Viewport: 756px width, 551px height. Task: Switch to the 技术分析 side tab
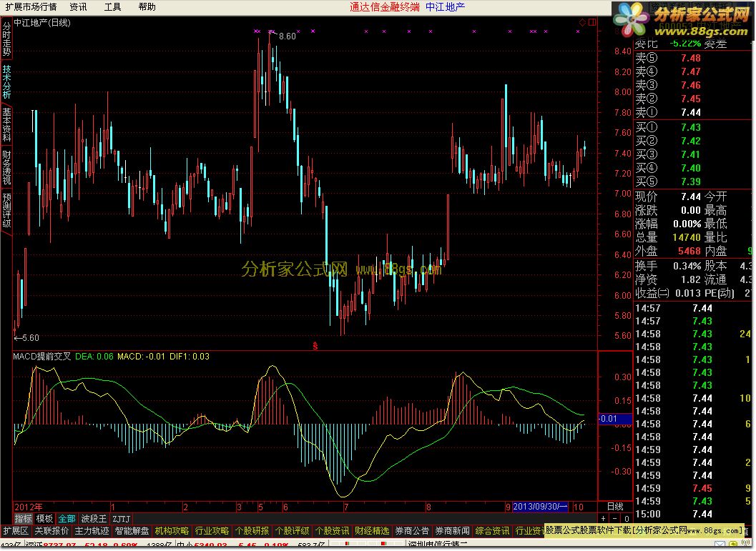6,82
